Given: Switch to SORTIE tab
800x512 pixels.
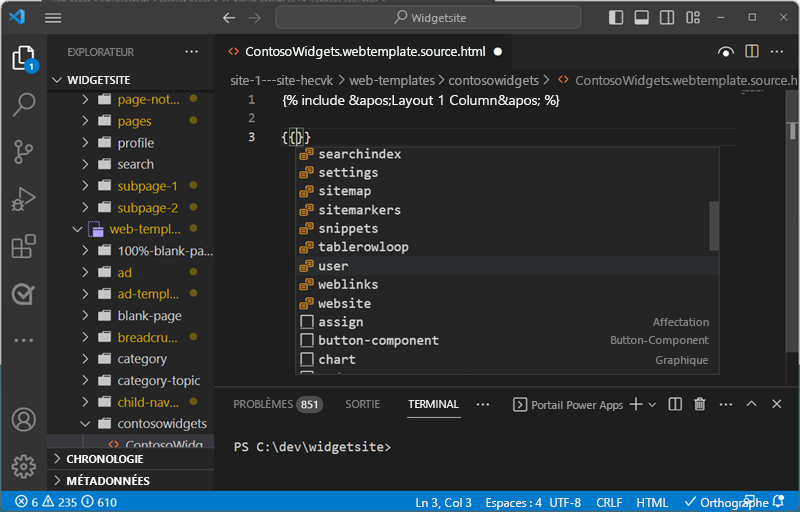Looking at the screenshot, I should click(363, 404).
